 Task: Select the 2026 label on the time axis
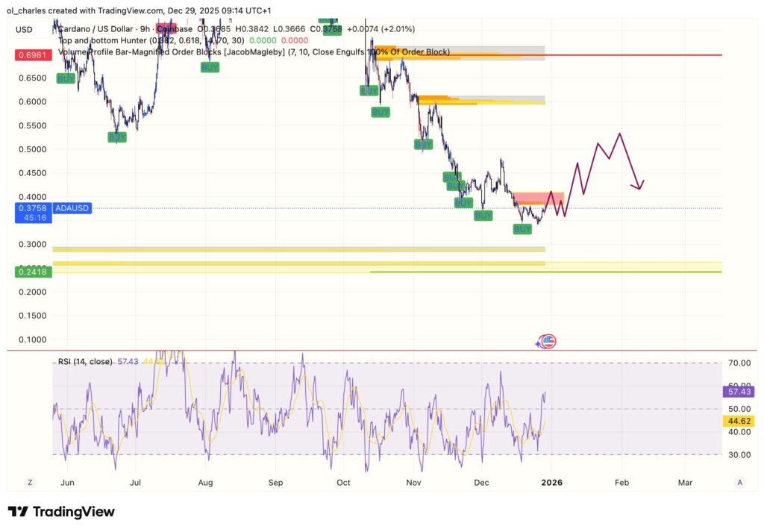pyautogui.click(x=551, y=483)
